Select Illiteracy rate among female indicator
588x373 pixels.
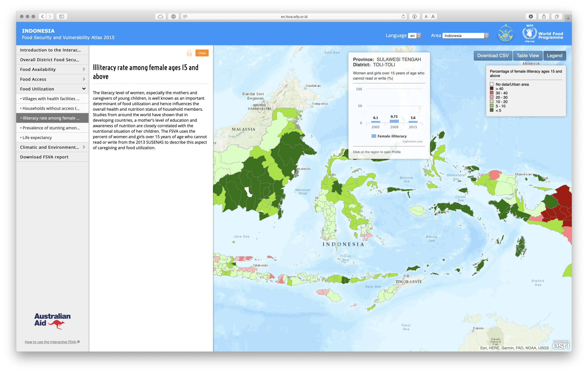pyautogui.click(x=52, y=118)
